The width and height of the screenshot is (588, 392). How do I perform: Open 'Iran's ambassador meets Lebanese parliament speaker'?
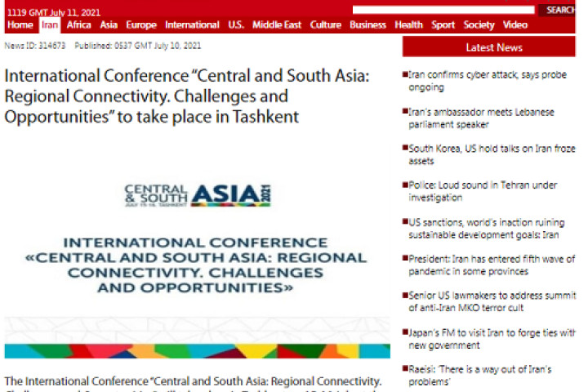point(481,118)
